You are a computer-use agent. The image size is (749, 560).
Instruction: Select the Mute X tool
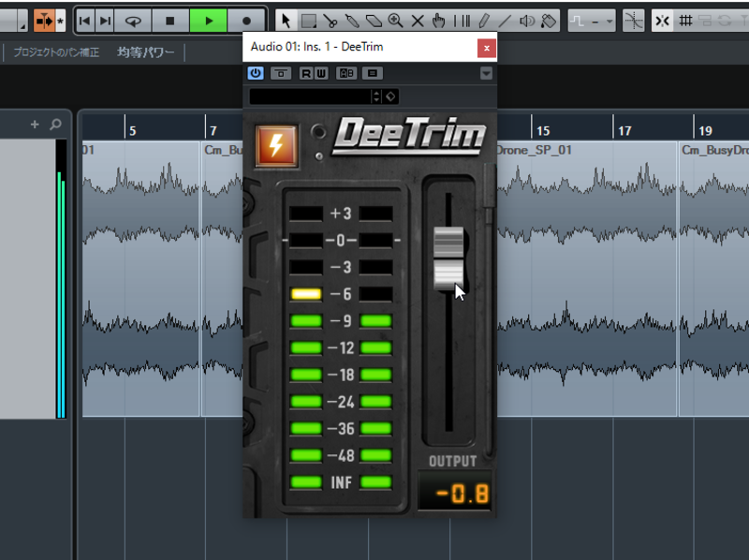418,21
